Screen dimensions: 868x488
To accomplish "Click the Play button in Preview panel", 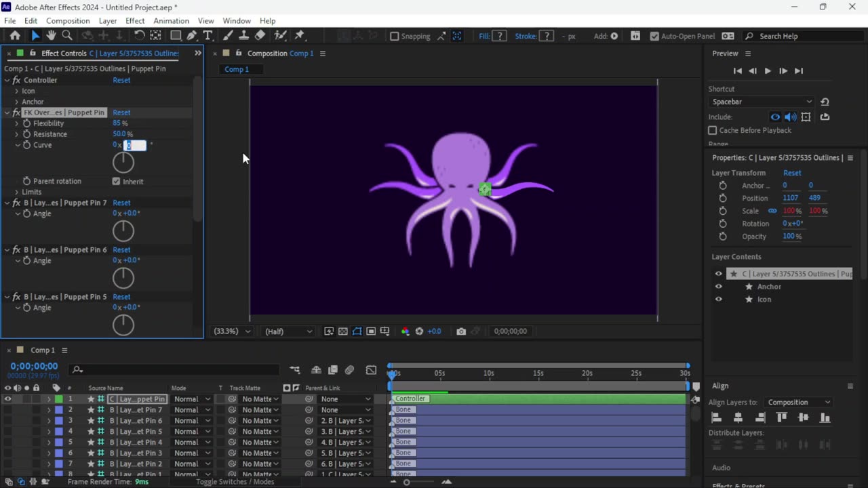I will click(x=768, y=70).
